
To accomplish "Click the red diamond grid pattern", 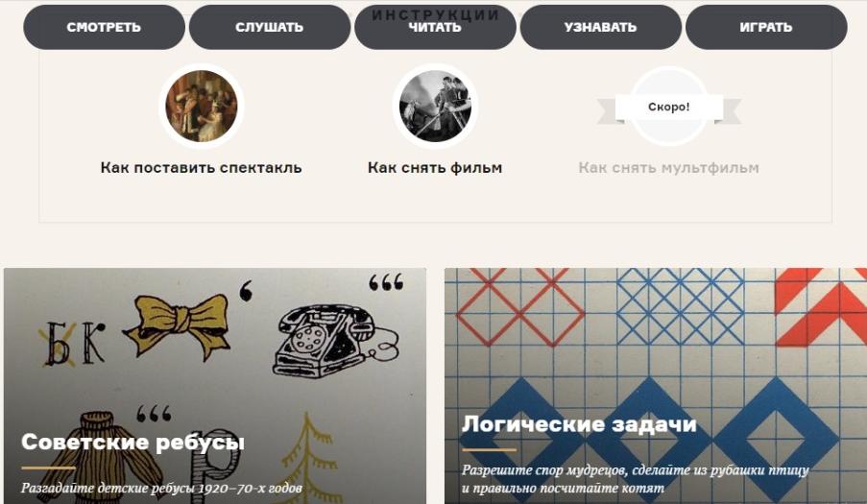I will (519, 306).
